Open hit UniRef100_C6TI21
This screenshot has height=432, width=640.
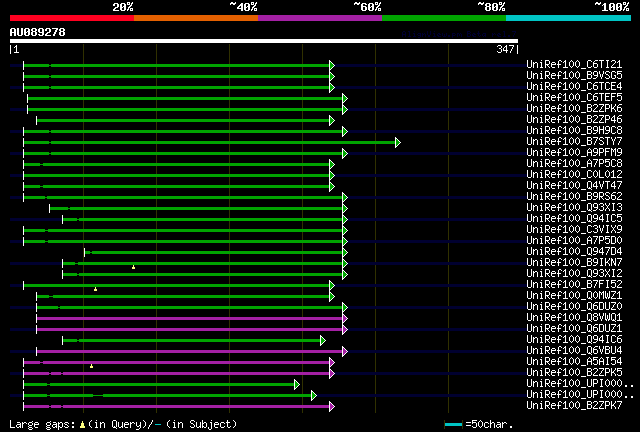[x=574, y=64]
